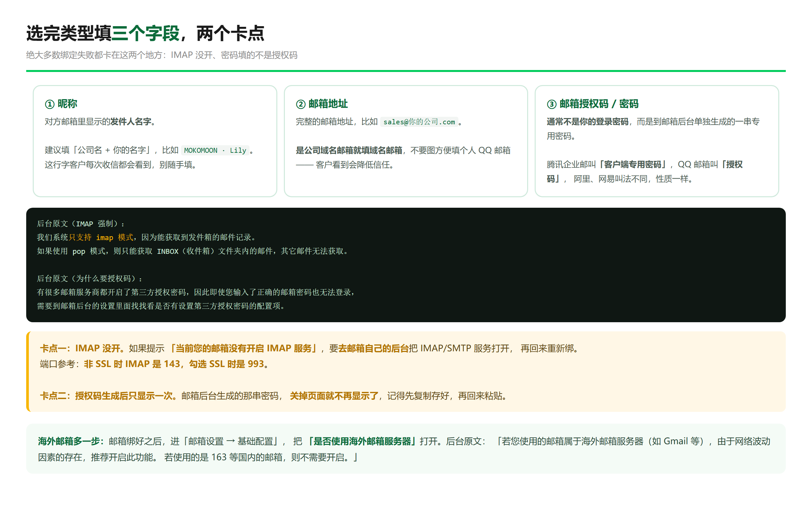Click the bold phrase 关掉页面就不再显示了

tap(334, 395)
